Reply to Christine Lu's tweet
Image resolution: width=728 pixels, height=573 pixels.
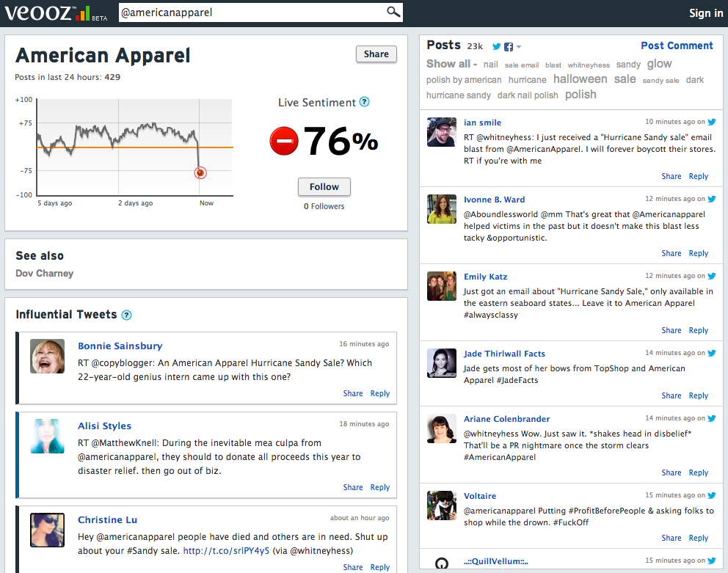pyautogui.click(x=380, y=567)
